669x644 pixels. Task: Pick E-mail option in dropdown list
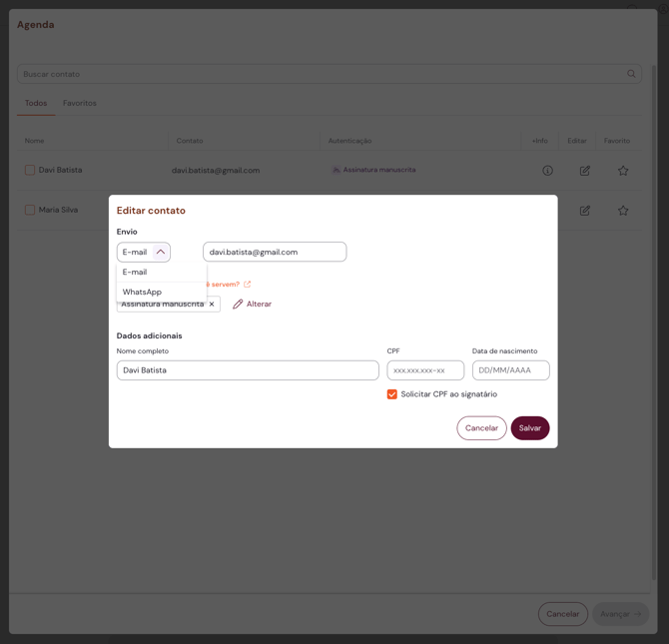point(135,272)
